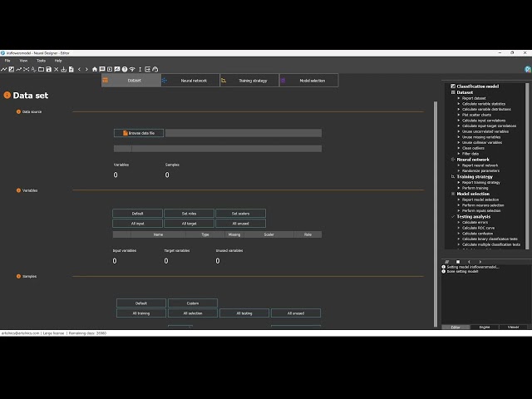This screenshot has height=399, width=532.
Task: Click the logo icon at top right
Action: pyautogui.click(x=528, y=69)
